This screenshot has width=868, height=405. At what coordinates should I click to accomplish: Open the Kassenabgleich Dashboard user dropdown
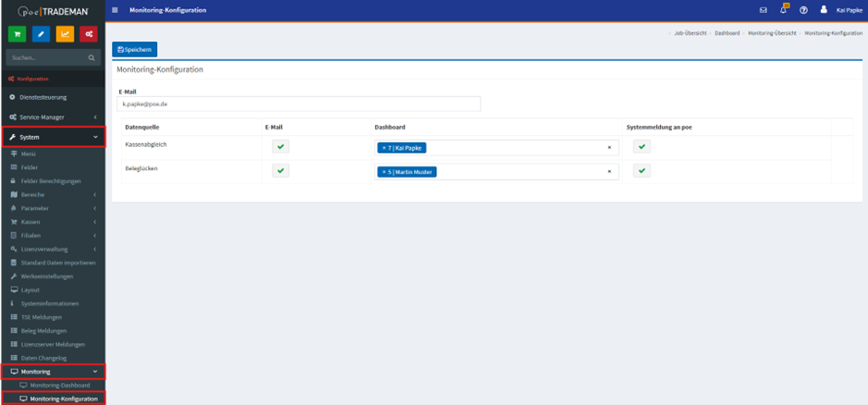pos(496,148)
